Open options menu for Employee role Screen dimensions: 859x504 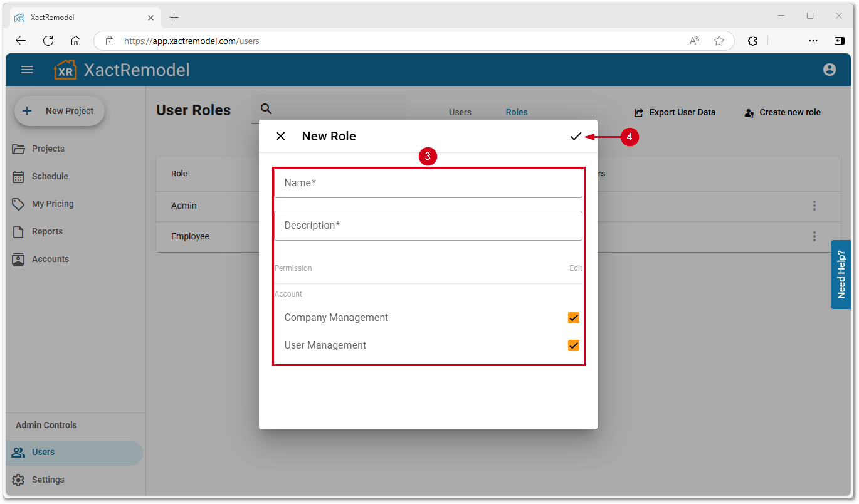[x=814, y=236]
